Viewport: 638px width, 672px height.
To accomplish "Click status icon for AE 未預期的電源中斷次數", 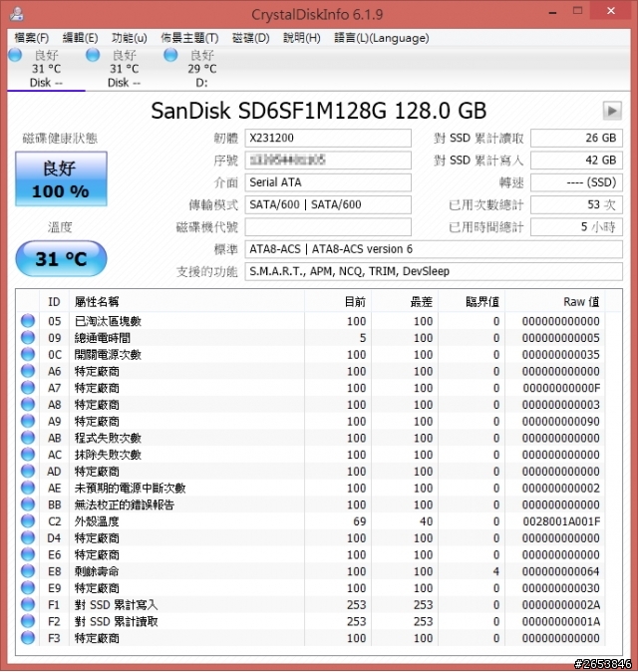I will click(28, 489).
